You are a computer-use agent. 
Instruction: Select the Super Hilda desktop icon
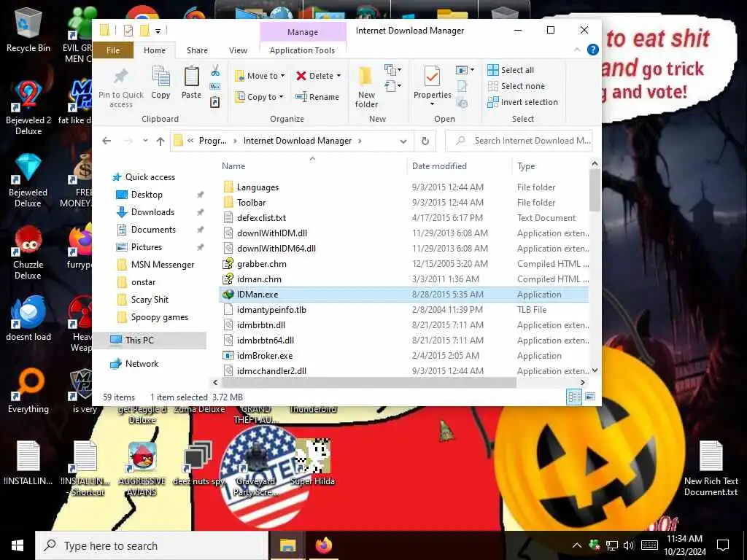coord(312,462)
